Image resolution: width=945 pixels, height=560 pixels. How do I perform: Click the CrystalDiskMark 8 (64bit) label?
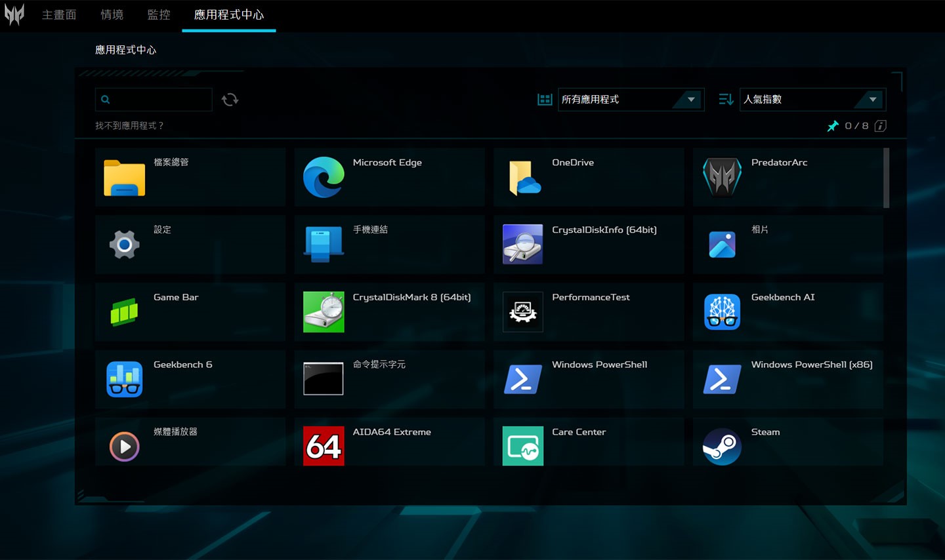(x=412, y=298)
